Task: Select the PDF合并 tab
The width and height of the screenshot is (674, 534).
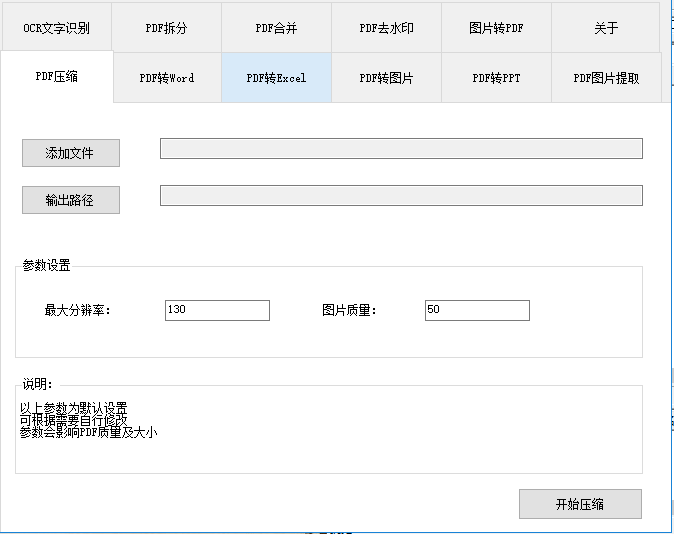Action: pyautogui.click(x=276, y=28)
